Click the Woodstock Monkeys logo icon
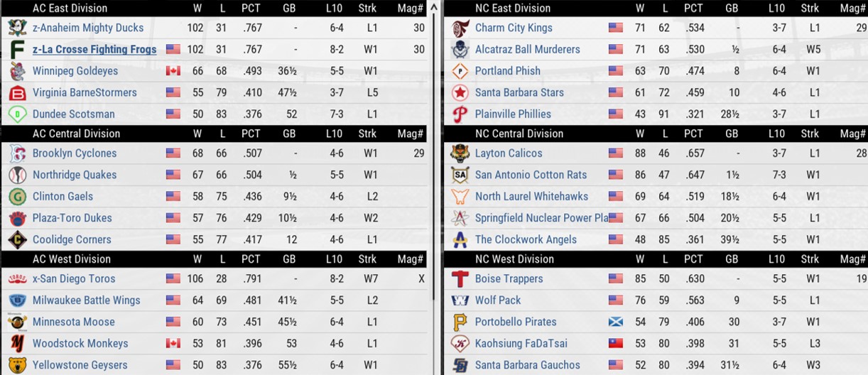The height and width of the screenshot is (375, 868). [x=18, y=344]
